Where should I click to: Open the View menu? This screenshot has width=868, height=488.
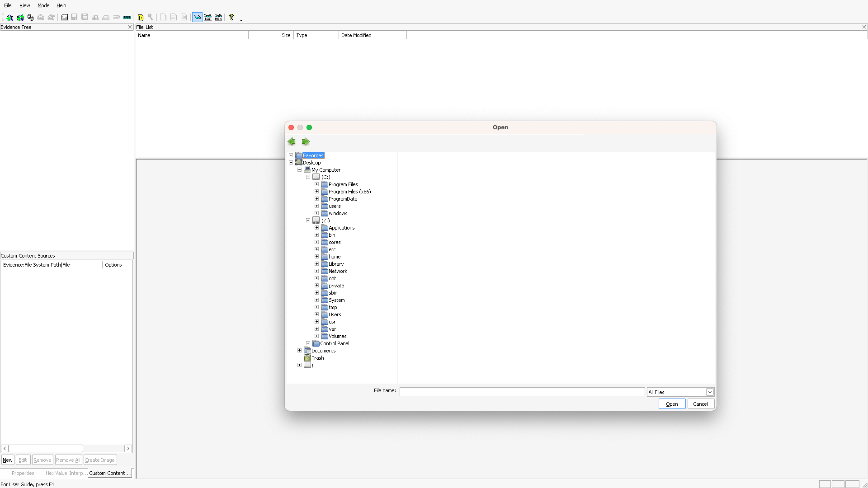click(x=24, y=5)
